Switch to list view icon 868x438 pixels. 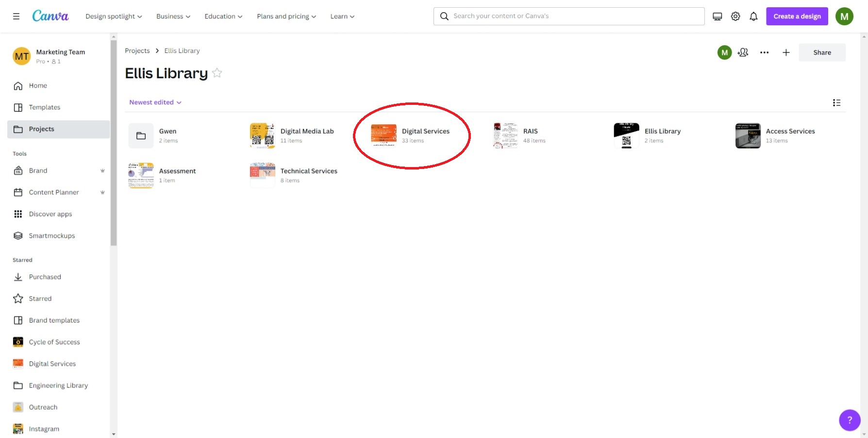(836, 102)
